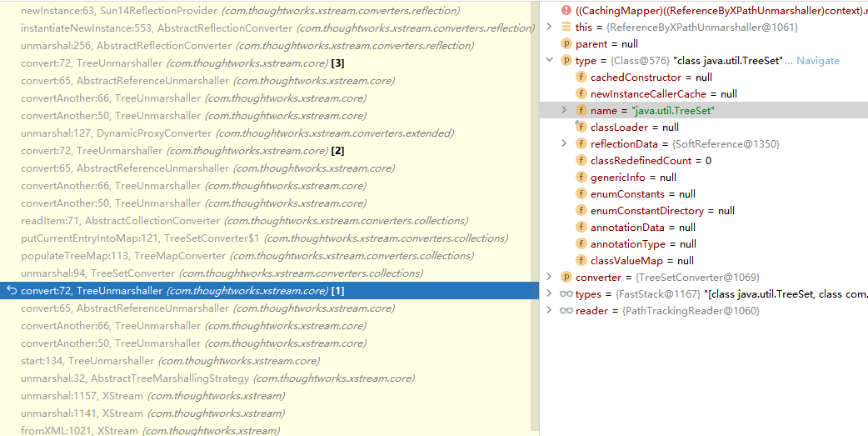
Task: Click the return-arrow icon on the selected frame
Action: coord(11,290)
